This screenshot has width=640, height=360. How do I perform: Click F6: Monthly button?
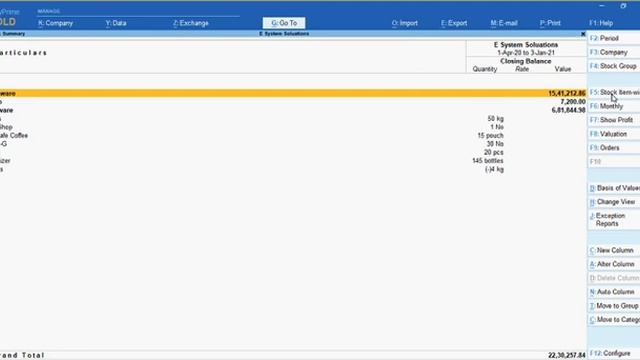point(613,106)
